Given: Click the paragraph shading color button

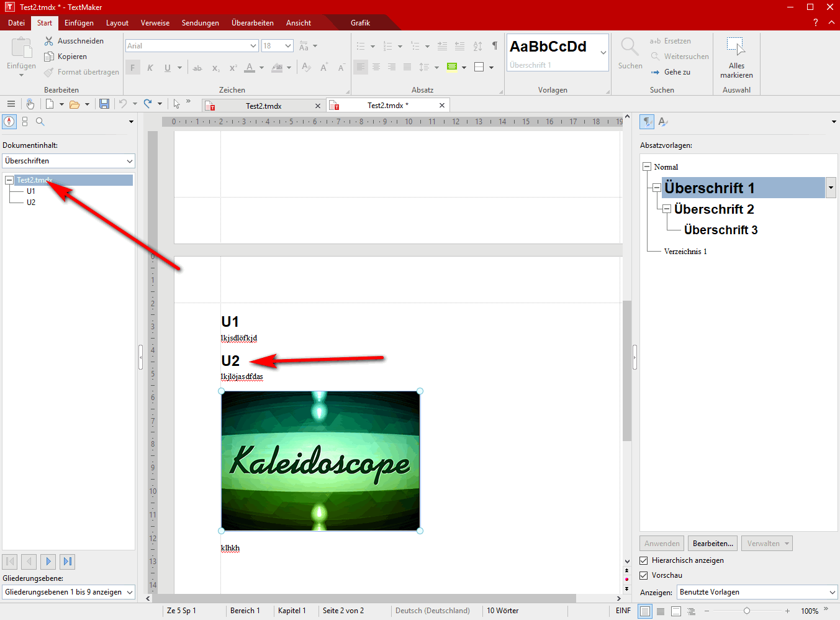Looking at the screenshot, I should [x=451, y=67].
